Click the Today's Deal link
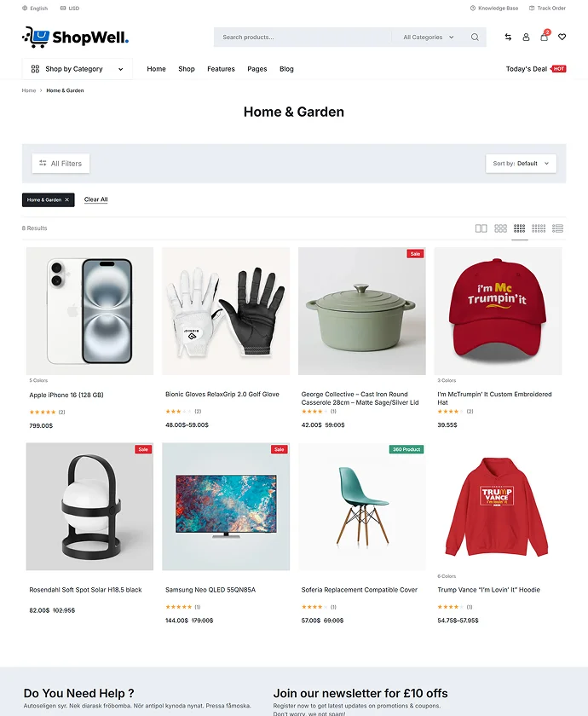The image size is (588, 716). (x=527, y=69)
